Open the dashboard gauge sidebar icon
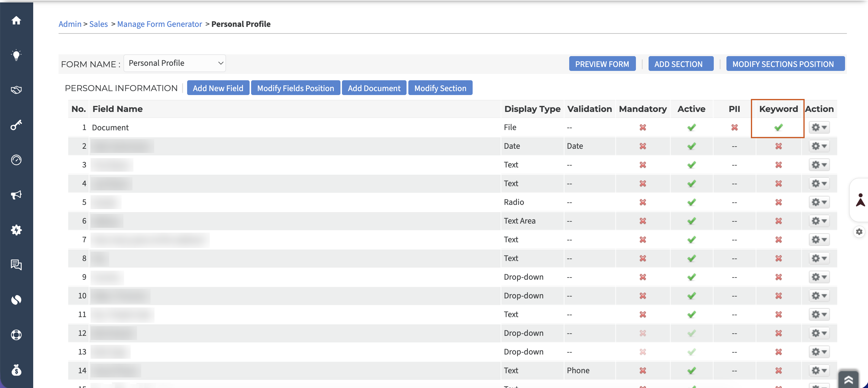This screenshot has height=388, width=868. pyautogui.click(x=16, y=160)
